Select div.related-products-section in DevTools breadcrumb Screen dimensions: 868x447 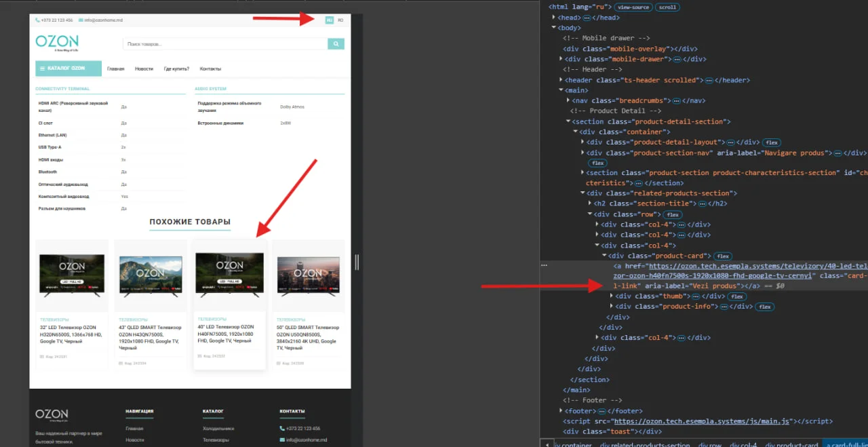pos(645,445)
